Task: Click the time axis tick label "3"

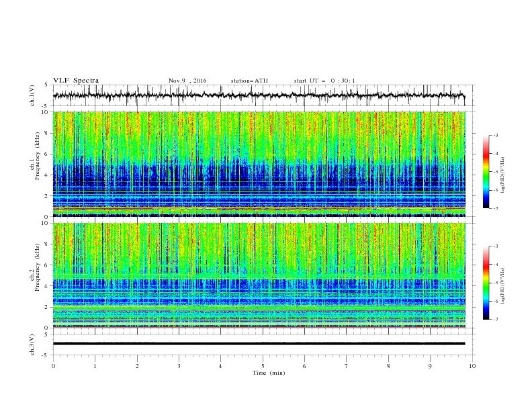Action: 179,366
